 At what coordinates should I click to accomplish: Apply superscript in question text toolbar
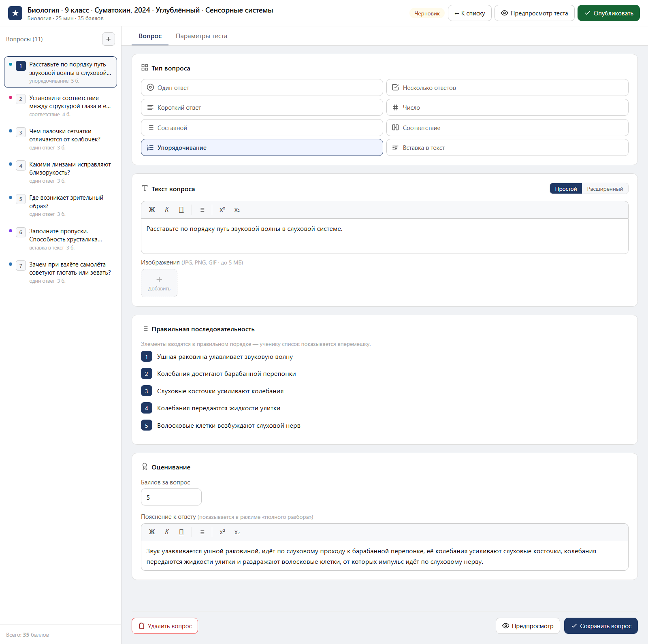coord(222,210)
